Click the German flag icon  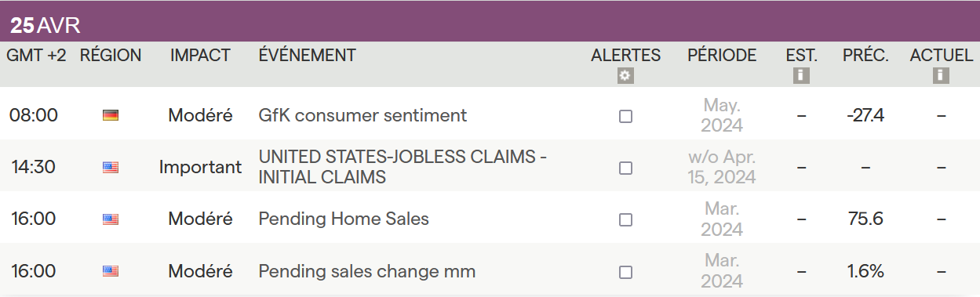point(111,115)
